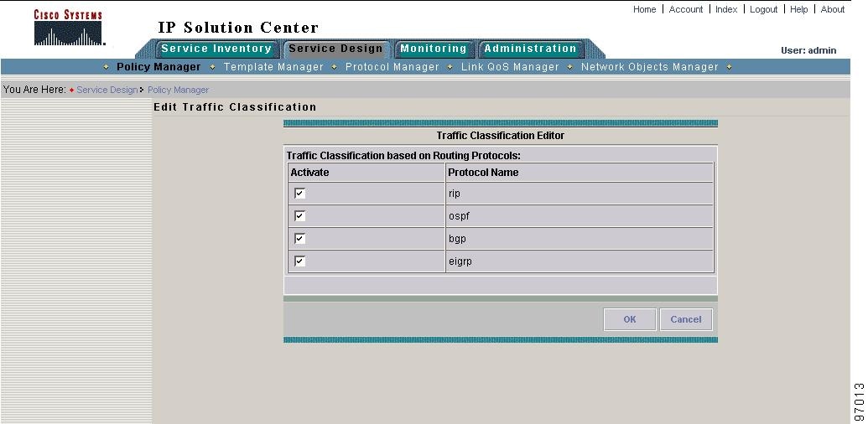Select the rip protocol name cell

[580, 194]
